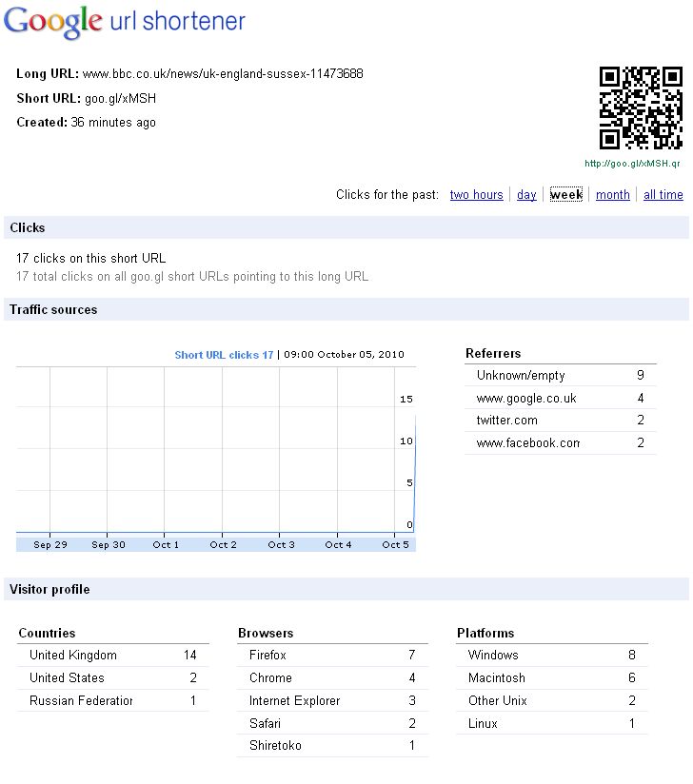Image resolution: width=693 pixels, height=784 pixels.
Task: Click the Safari browser row
Action: 332,723
